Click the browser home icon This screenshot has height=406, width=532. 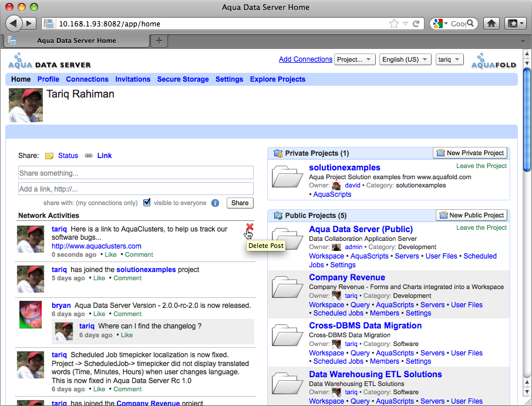(491, 24)
